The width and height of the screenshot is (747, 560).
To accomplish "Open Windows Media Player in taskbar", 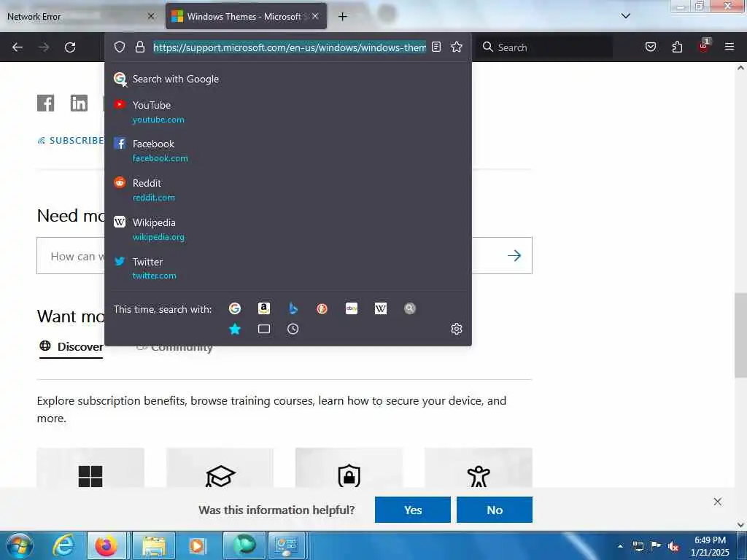I will coord(197,545).
